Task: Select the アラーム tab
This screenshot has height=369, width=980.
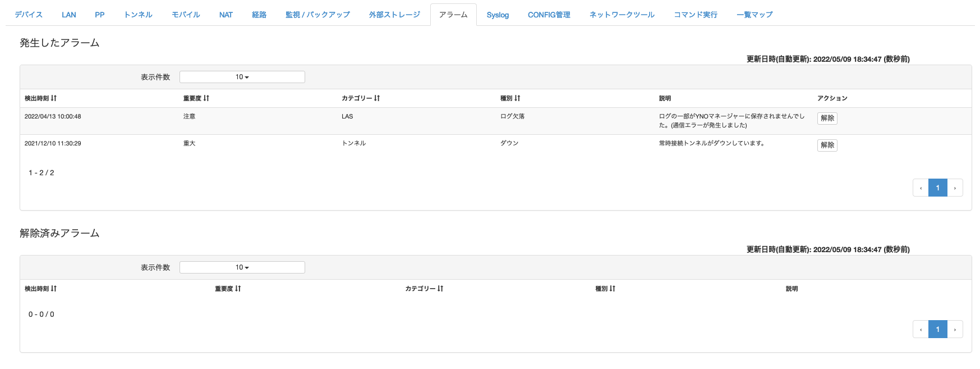Action: point(453,15)
